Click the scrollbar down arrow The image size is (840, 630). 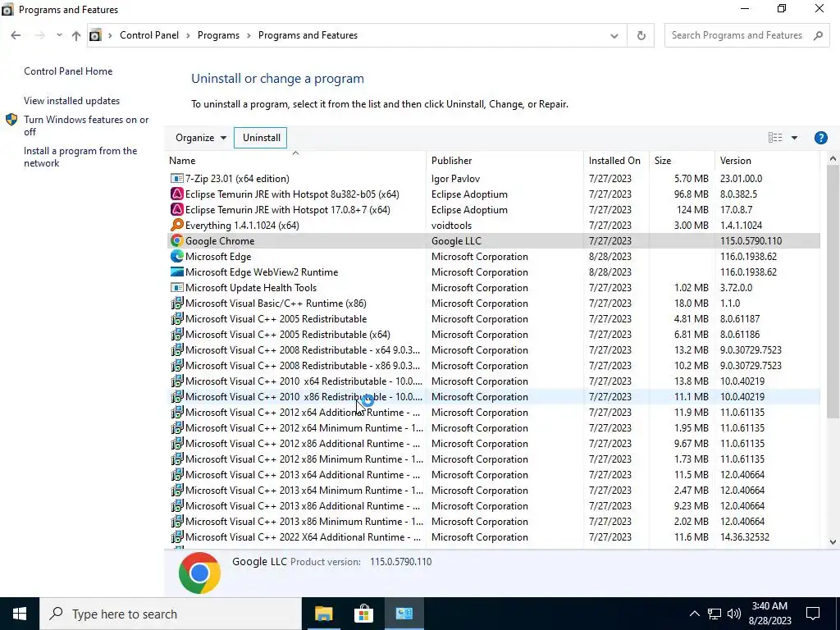832,541
